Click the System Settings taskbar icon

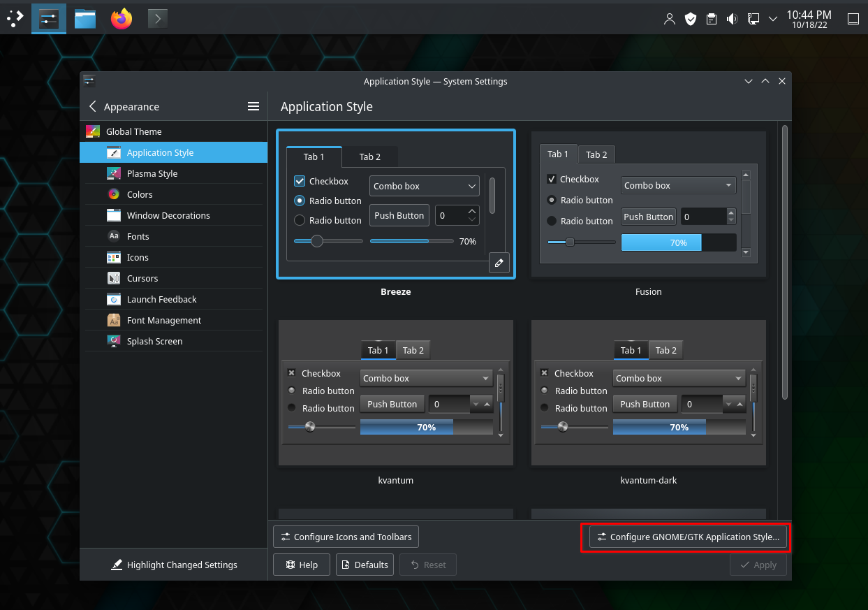[x=49, y=19]
